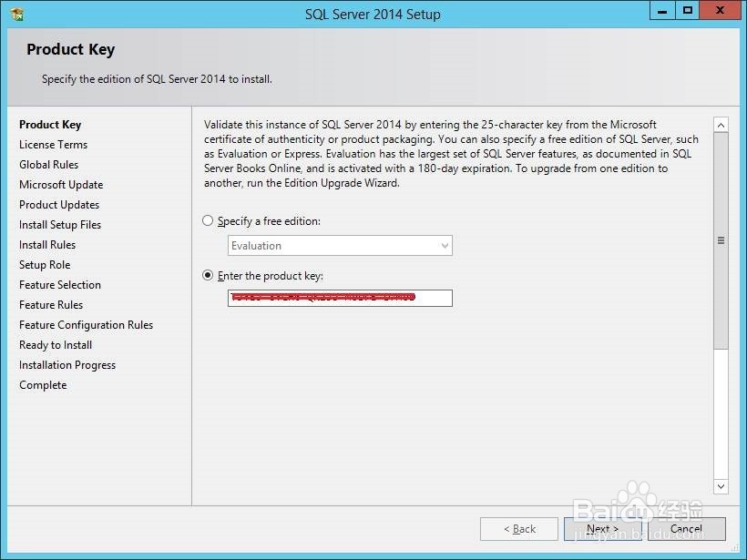Maximize the SQL Server 2014 Setup window
This screenshot has height=560, width=747.
click(688, 11)
